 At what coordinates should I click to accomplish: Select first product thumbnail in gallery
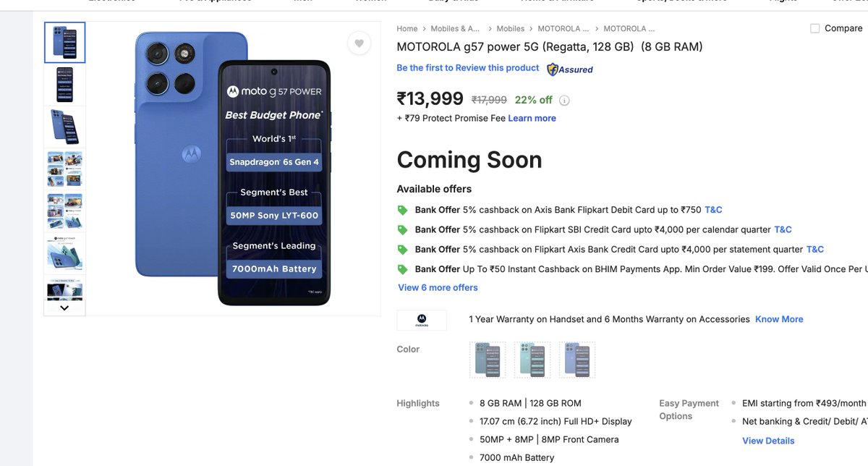point(64,43)
